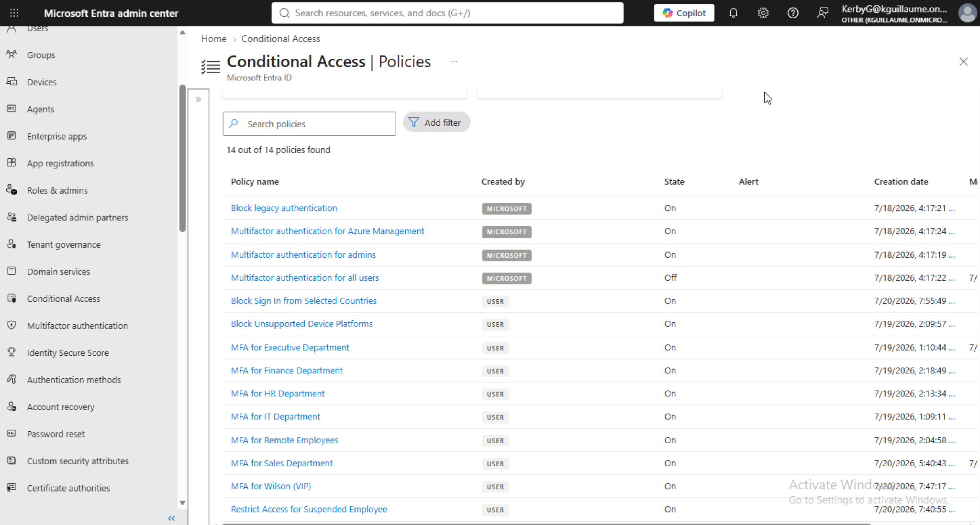
Task: Click the Devices sidebar icon
Action: [x=12, y=82]
